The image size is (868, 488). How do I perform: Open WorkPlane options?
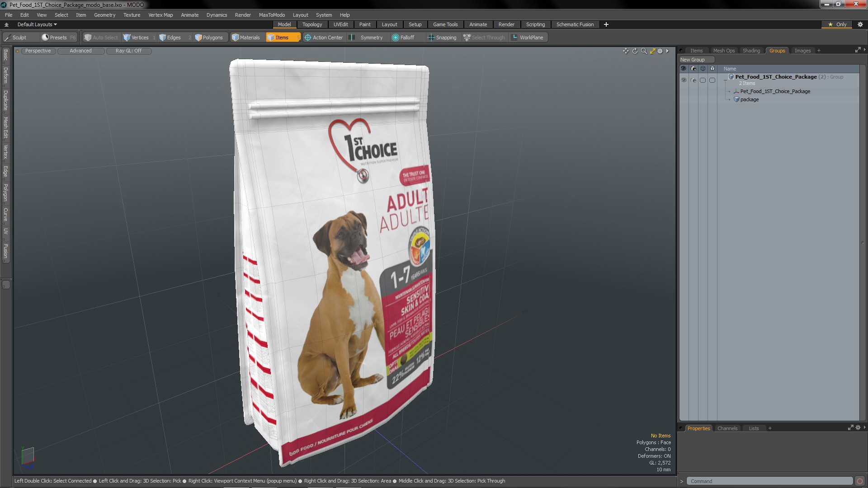click(x=527, y=38)
